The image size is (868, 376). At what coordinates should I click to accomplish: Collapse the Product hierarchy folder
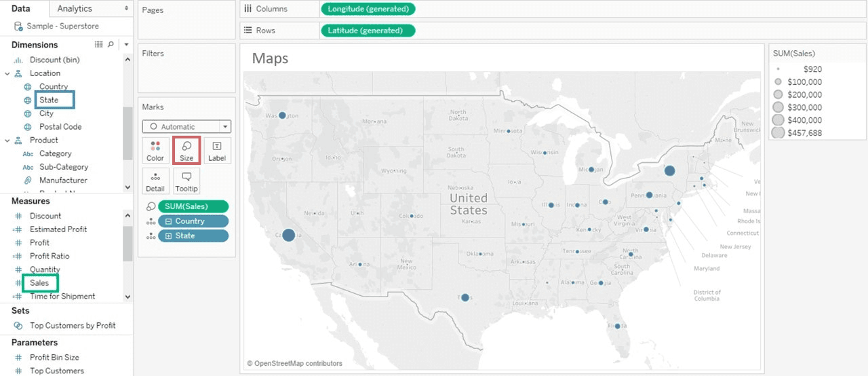[x=7, y=140]
